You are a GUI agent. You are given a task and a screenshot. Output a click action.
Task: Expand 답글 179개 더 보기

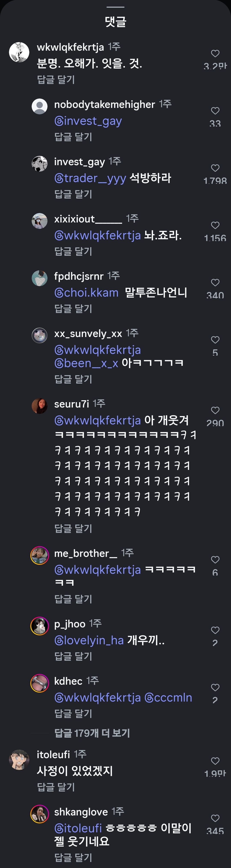tap(92, 733)
